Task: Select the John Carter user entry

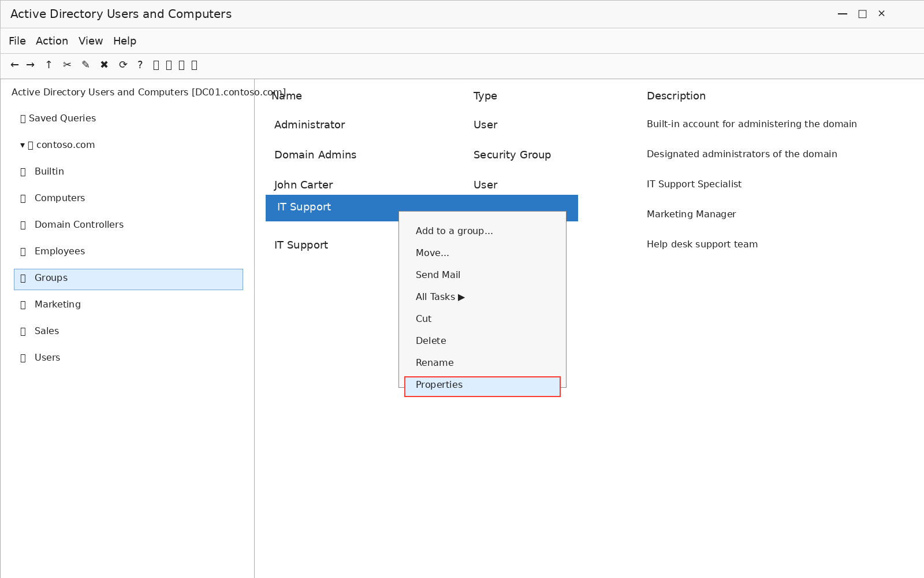Action: click(x=303, y=185)
